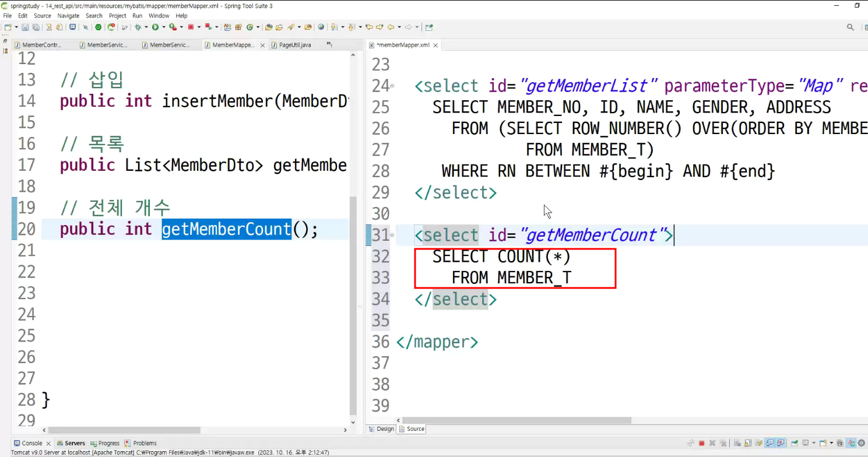Screen dimensions: 868x457
Task: Click the red Terminate square toolbar icon
Action: [x=191, y=27]
